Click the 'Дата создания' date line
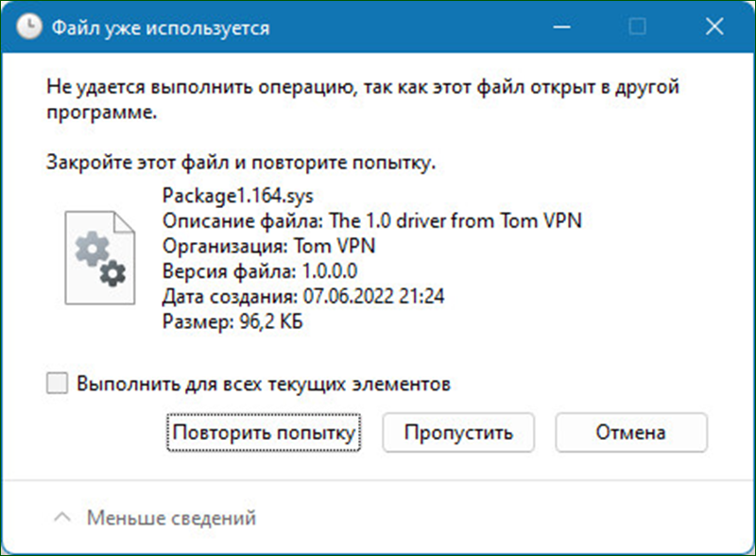The image size is (756, 556). pyautogui.click(x=303, y=296)
